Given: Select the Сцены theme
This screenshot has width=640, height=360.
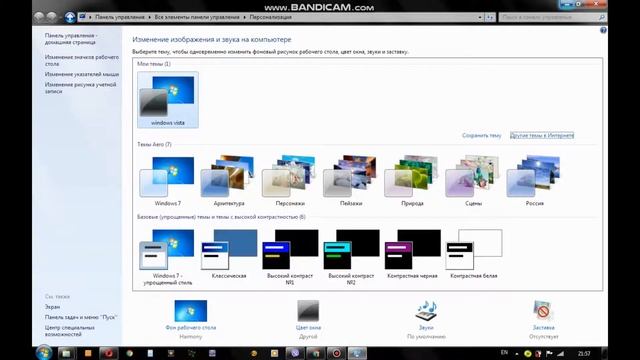Looking at the screenshot, I should [473, 181].
